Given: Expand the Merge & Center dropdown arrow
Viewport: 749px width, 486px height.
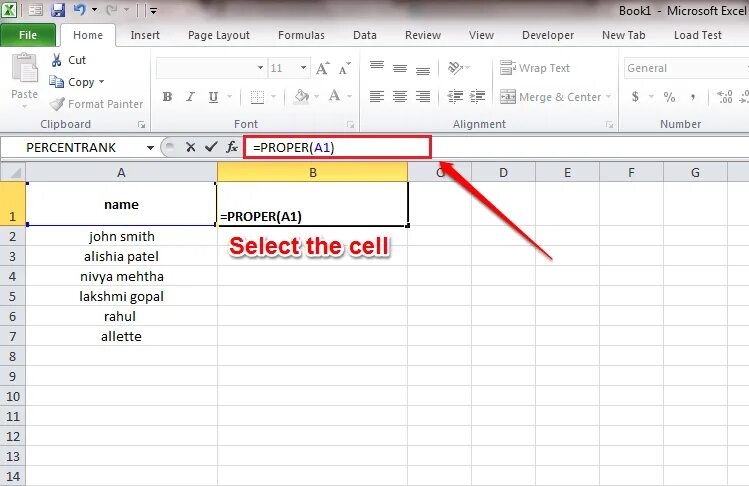Looking at the screenshot, I should pos(608,97).
